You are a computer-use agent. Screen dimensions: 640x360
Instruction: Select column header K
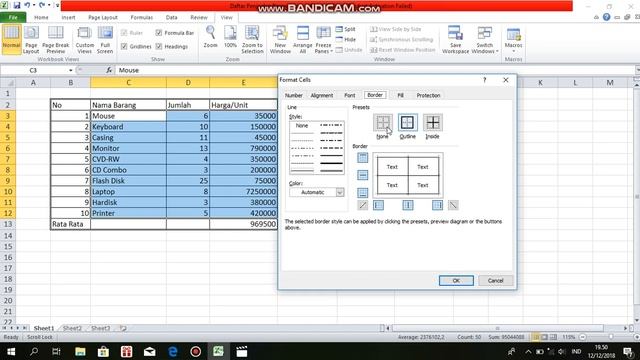point(540,82)
